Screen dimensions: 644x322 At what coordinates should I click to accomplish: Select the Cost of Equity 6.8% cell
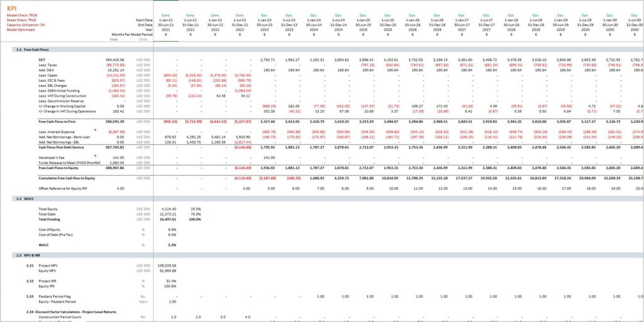(x=172, y=230)
